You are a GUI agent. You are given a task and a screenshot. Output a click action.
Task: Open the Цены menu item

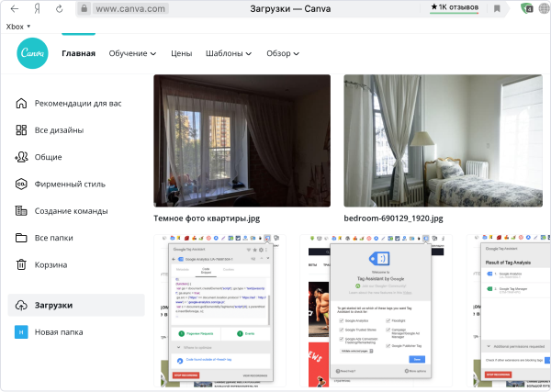[181, 53]
